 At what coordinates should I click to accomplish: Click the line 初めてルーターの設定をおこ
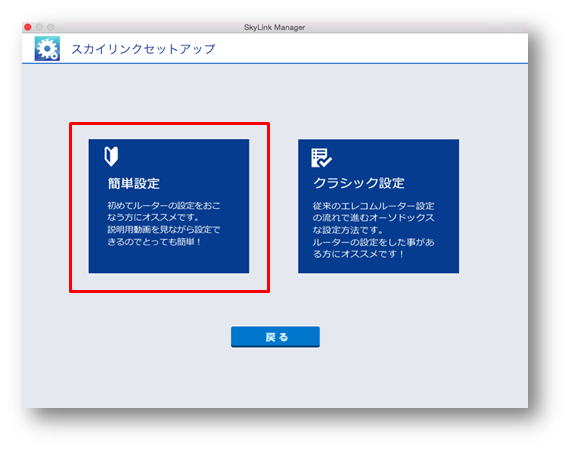164,205
